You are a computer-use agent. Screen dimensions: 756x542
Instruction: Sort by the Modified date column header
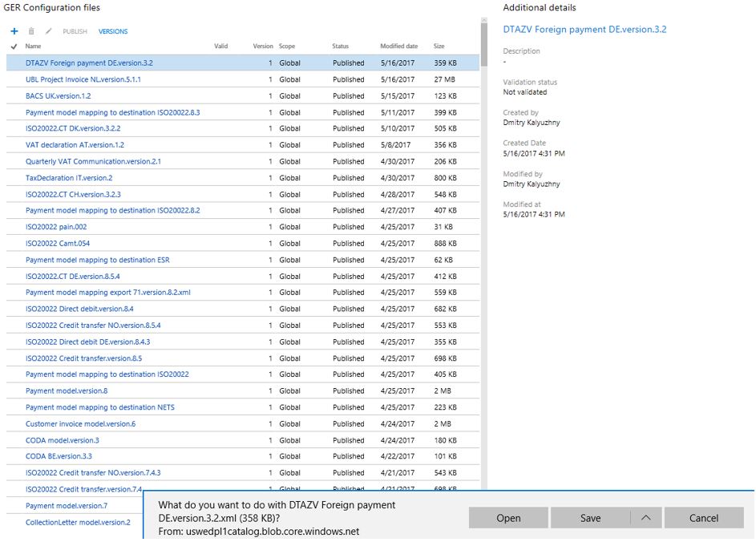[398, 47]
